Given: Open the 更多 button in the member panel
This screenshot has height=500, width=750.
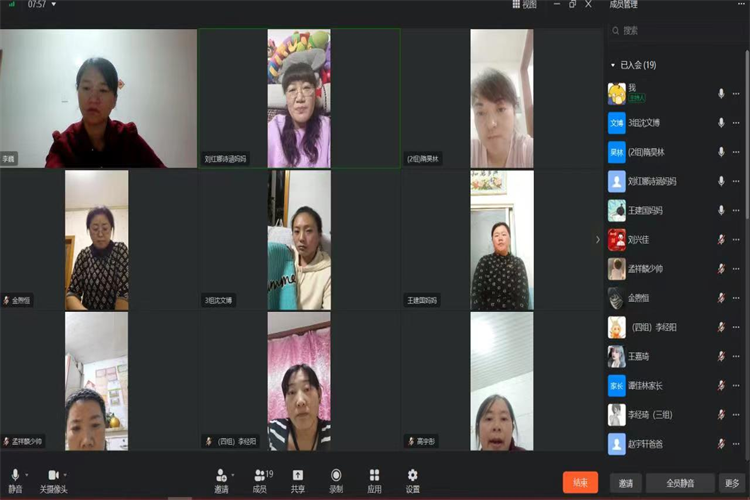Looking at the screenshot, I should [x=732, y=483].
